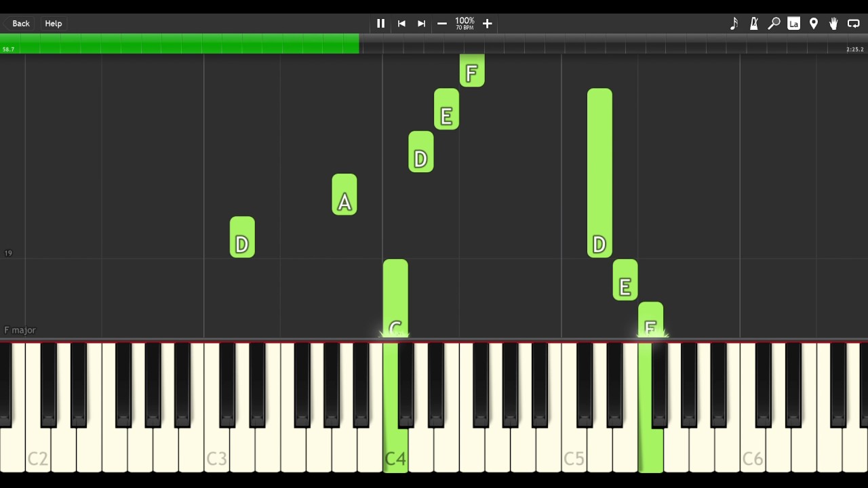Click the falling D3 note block
Viewport: 868px width, 488px height.
(242, 237)
